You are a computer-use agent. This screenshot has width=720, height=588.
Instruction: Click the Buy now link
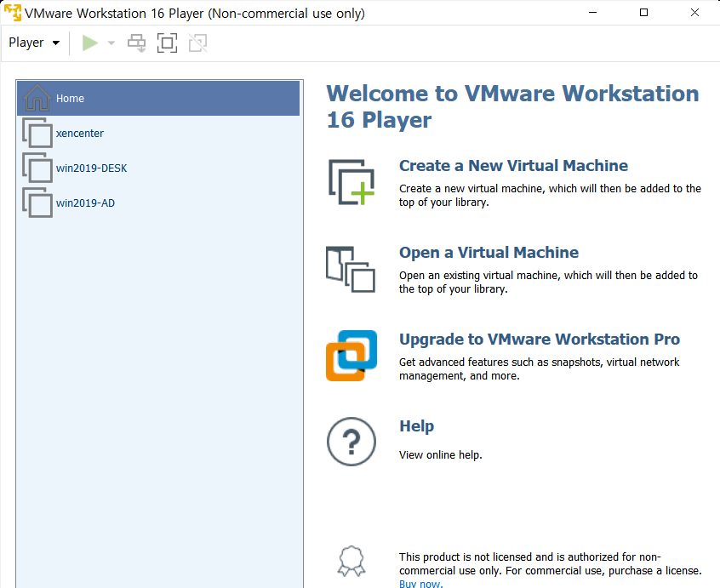(x=420, y=584)
